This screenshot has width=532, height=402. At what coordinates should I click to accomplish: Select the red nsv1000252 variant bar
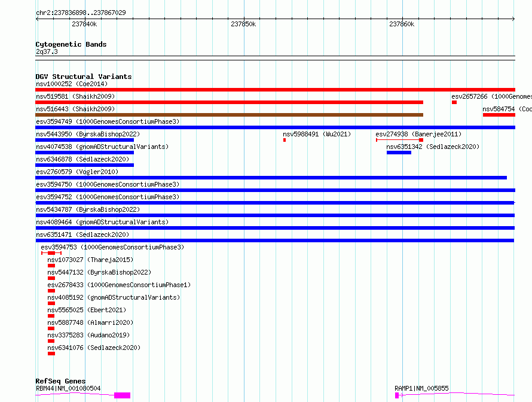(x=275, y=90)
